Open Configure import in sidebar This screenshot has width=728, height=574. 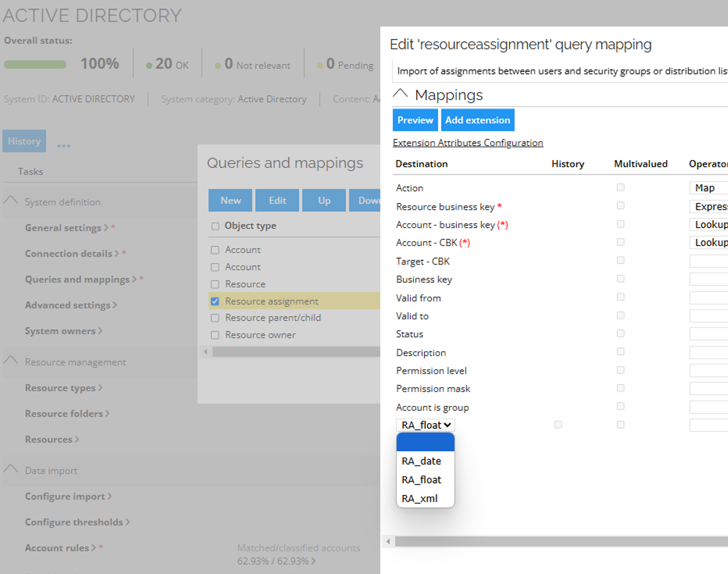pos(68,496)
